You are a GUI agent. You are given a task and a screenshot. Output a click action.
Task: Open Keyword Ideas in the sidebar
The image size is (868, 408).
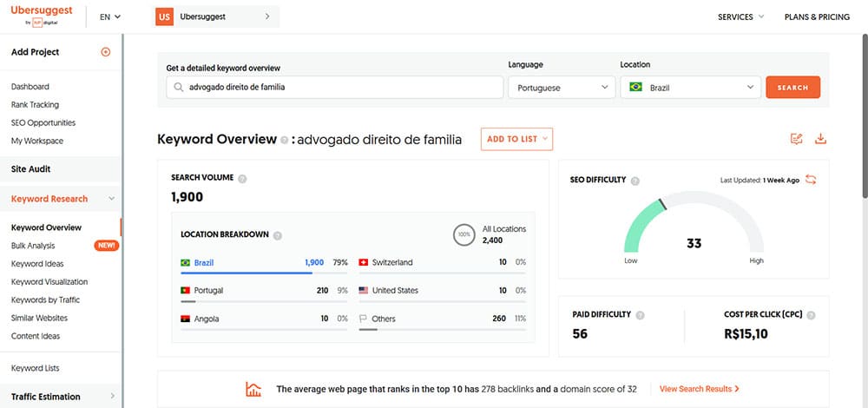(37, 264)
